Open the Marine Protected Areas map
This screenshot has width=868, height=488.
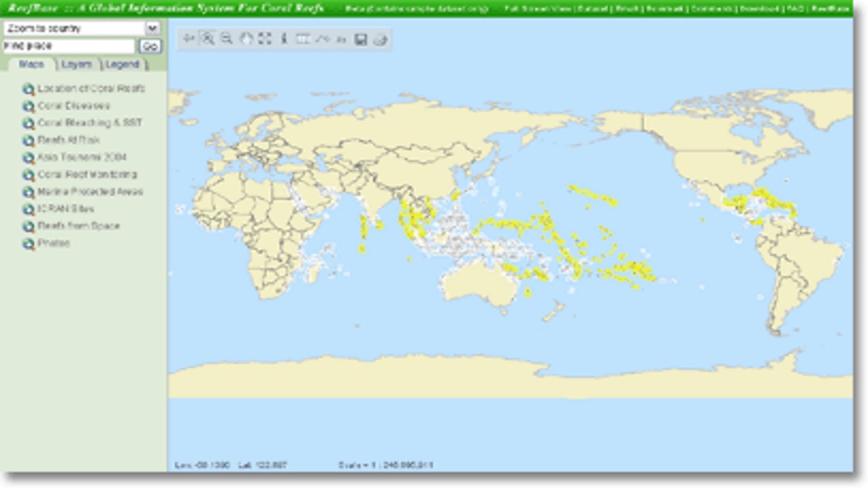pyautogui.click(x=90, y=192)
